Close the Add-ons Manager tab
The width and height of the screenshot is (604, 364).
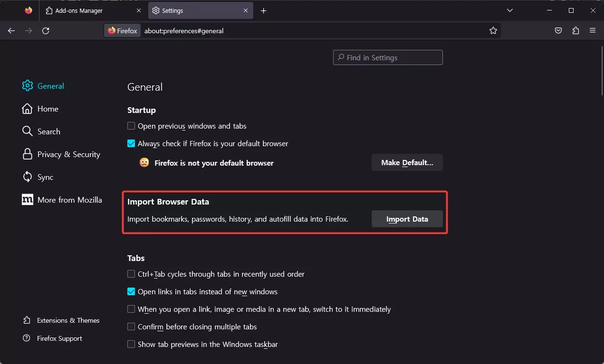(x=139, y=10)
